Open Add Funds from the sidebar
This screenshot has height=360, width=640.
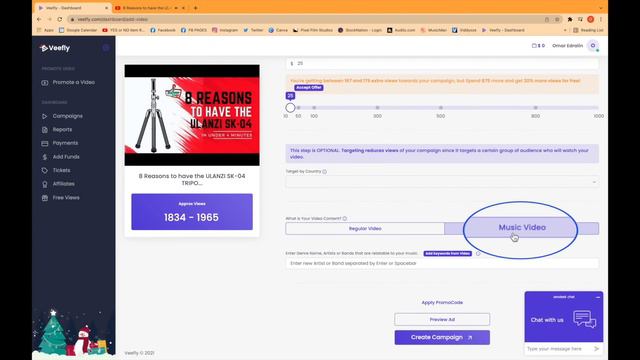pos(66,157)
